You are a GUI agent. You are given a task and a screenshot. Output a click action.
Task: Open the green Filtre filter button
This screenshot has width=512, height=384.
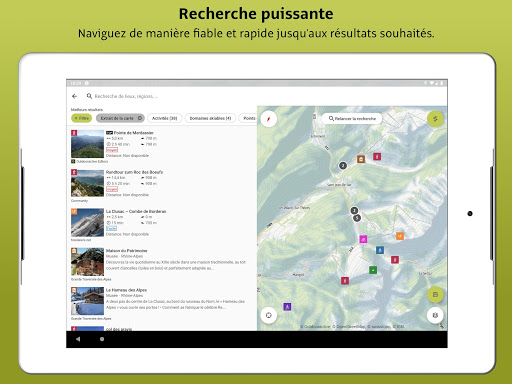[81, 118]
